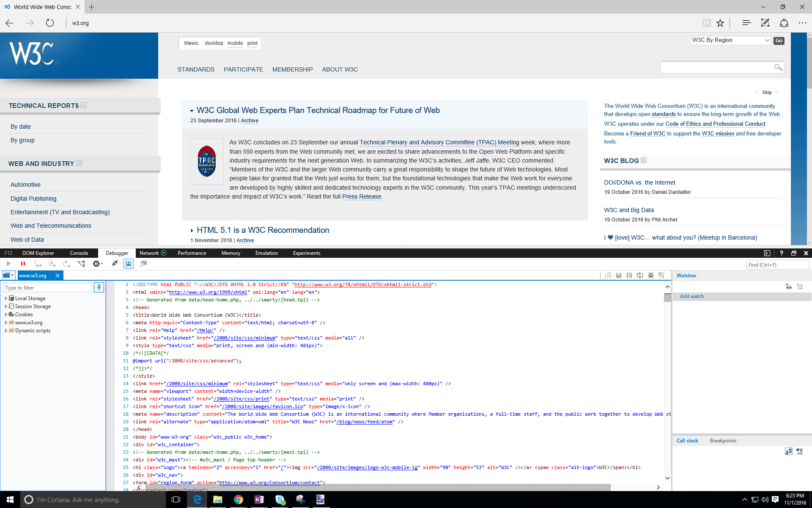Image resolution: width=812 pixels, height=508 pixels.
Task: Click the Break on new worker icon
Action: coord(81,264)
